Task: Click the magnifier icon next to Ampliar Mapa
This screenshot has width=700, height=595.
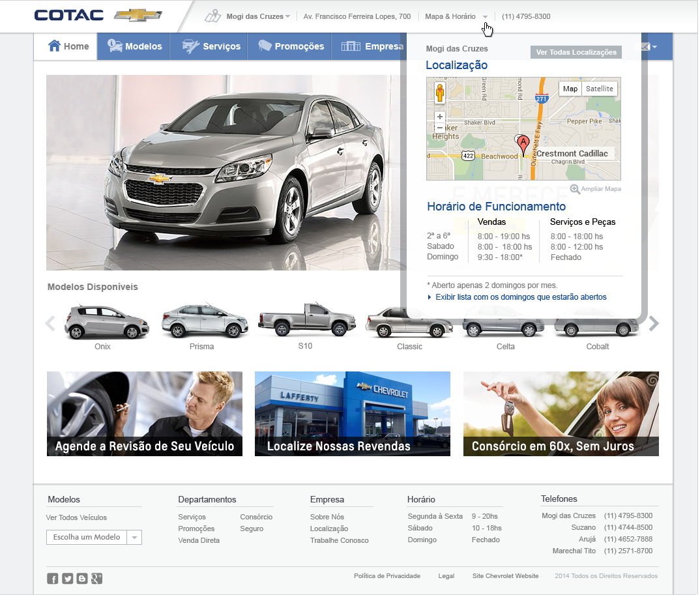Action: [575, 189]
